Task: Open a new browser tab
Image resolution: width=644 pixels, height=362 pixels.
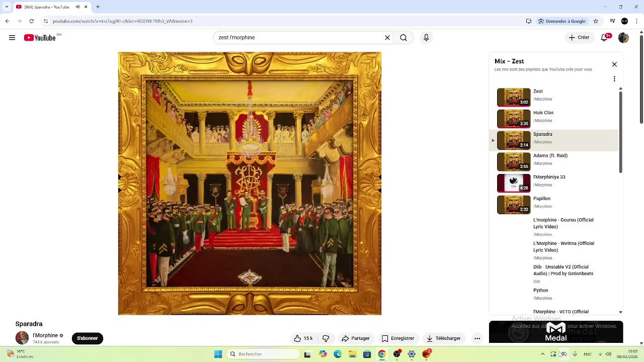Action: (x=98, y=7)
